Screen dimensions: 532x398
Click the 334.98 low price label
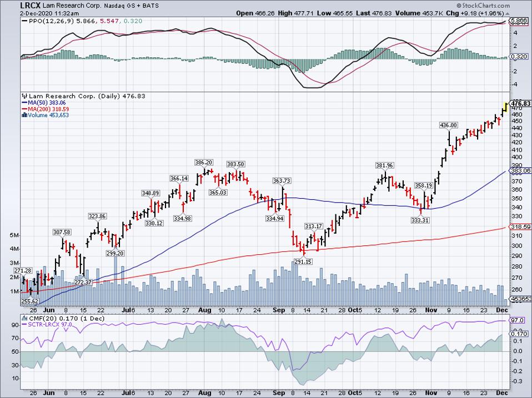pos(182,219)
